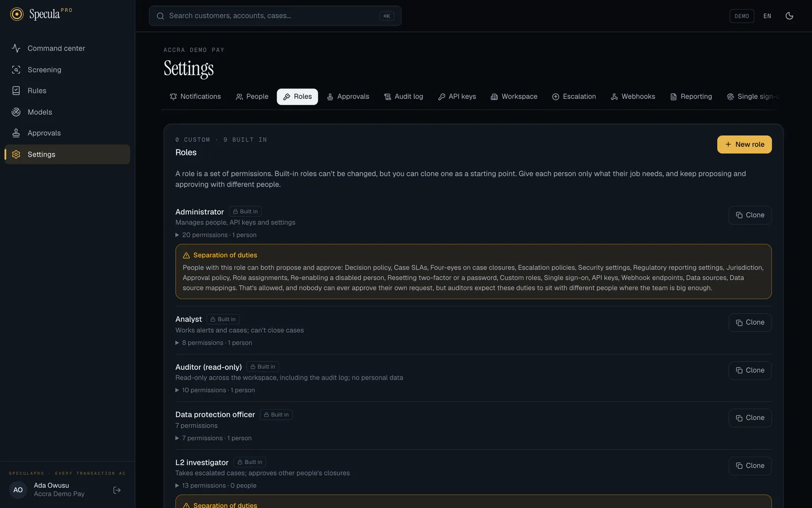Clone the Analyst role

[750, 323]
